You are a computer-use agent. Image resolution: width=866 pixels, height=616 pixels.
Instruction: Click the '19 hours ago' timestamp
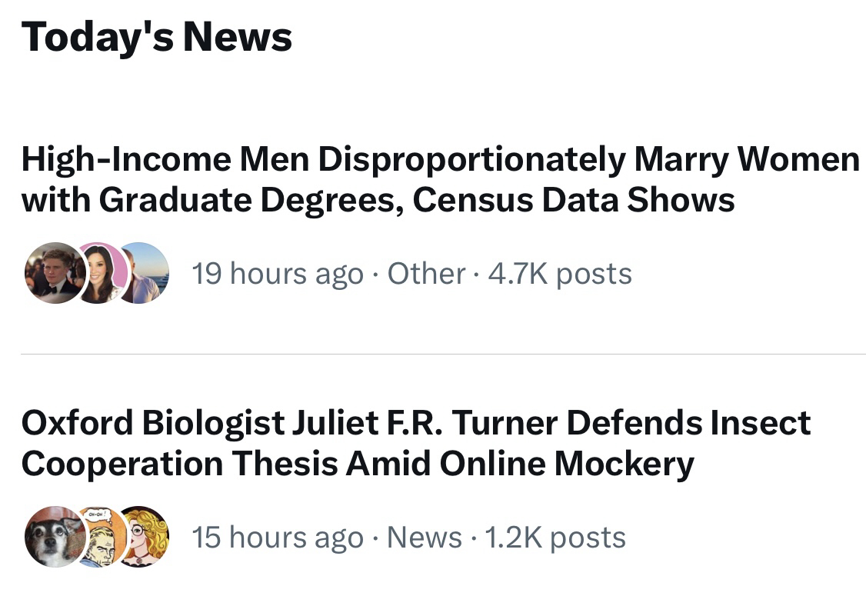277,274
